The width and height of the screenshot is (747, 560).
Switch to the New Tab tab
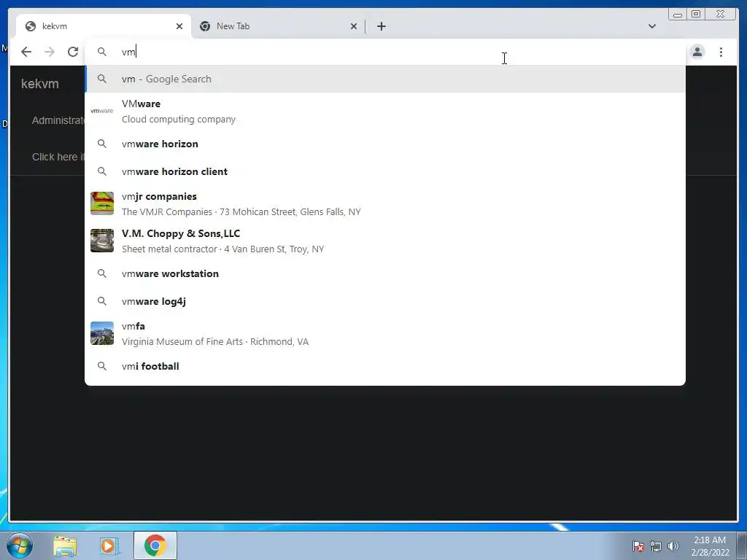[278, 26]
